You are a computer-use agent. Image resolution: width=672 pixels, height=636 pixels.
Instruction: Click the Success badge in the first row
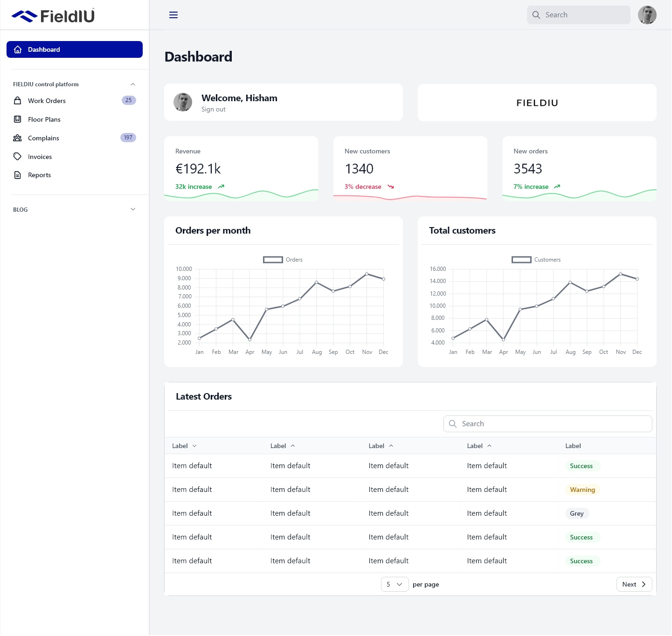582,465
